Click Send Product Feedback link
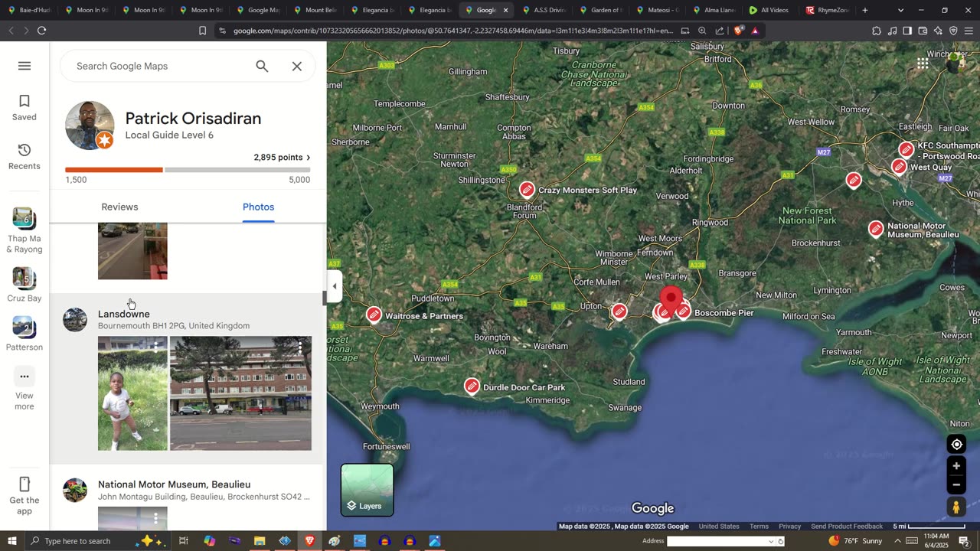Screen dimensions: 980x551 [847, 527]
